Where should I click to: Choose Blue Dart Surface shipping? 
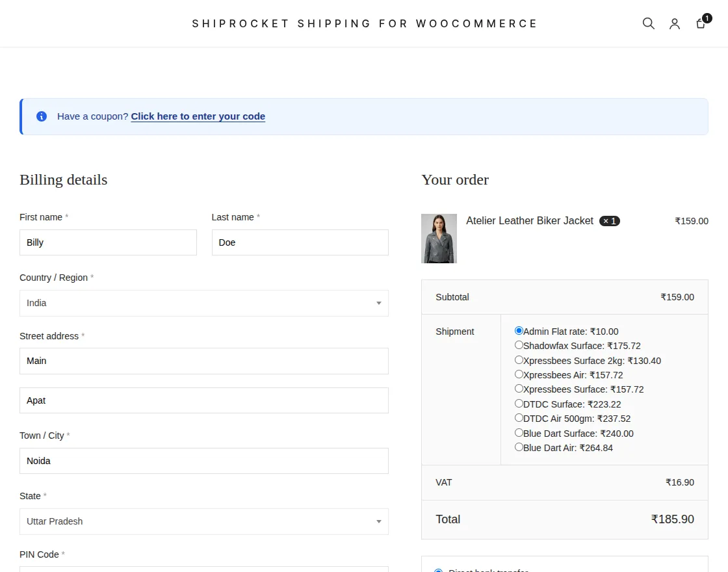tap(519, 433)
